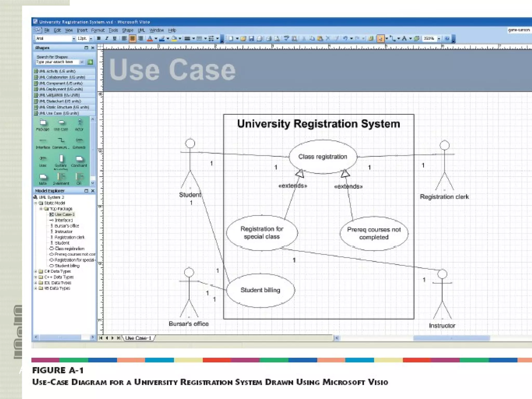Click the fill color bucket swatch
Viewport: 532px width, 399px height.
click(174, 39)
